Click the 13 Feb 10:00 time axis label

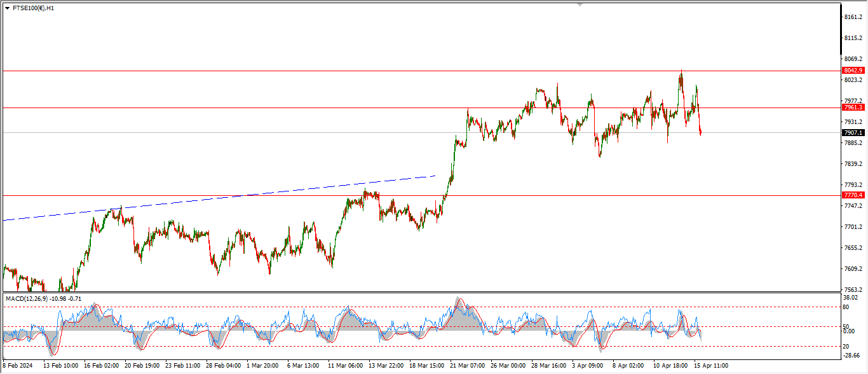tap(60, 366)
